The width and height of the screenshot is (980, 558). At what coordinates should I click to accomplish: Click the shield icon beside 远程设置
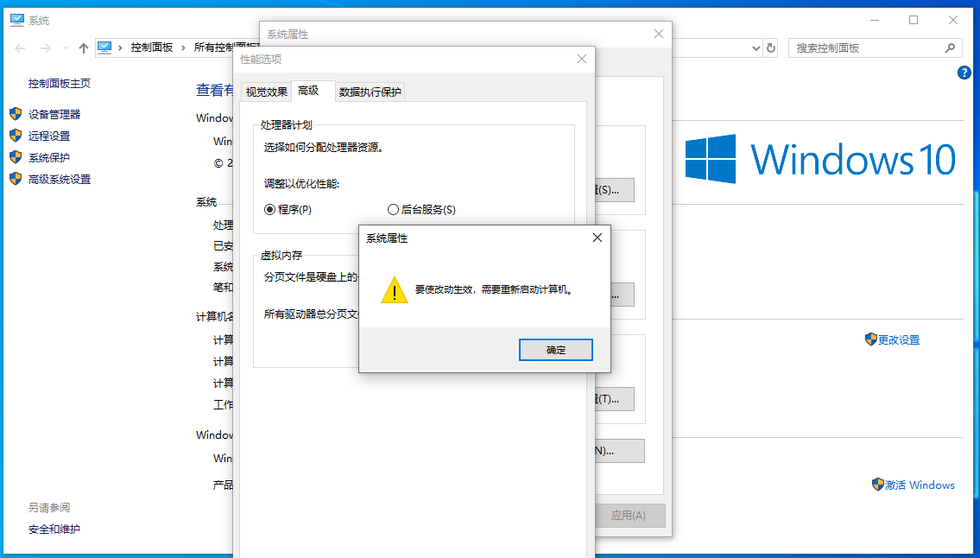click(x=16, y=136)
